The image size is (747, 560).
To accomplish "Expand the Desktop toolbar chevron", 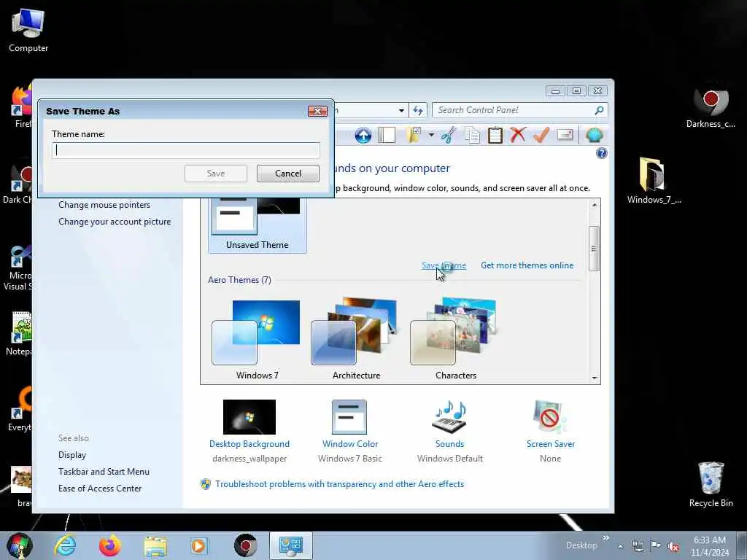I will coord(606,538).
